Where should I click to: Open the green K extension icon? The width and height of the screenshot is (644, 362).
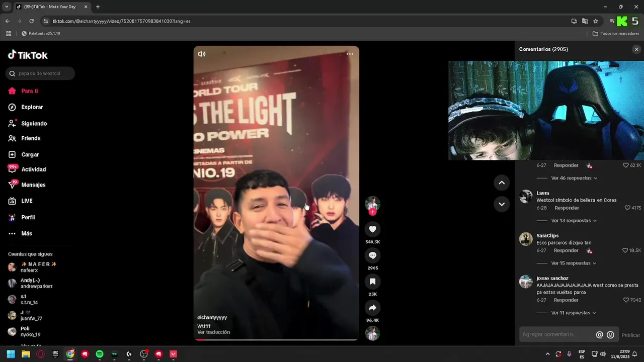(622, 21)
